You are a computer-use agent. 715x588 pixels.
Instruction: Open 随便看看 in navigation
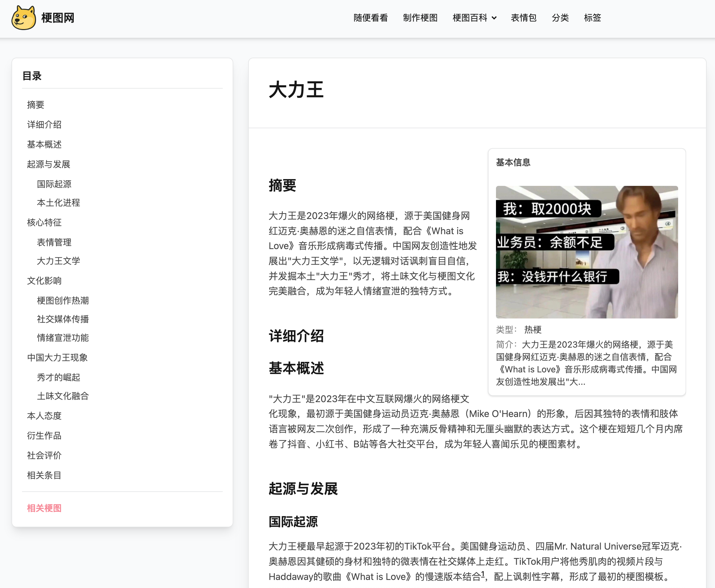371,18
